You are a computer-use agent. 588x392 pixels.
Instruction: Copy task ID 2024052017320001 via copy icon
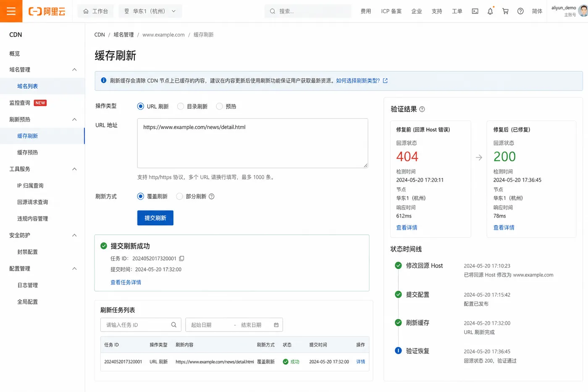pyautogui.click(x=181, y=258)
